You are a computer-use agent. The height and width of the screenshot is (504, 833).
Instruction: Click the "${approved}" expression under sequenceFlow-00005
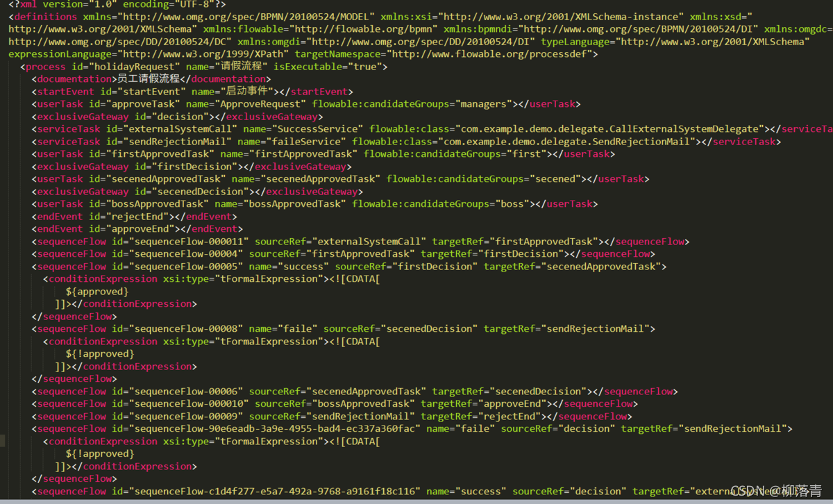tap(97, 292)
